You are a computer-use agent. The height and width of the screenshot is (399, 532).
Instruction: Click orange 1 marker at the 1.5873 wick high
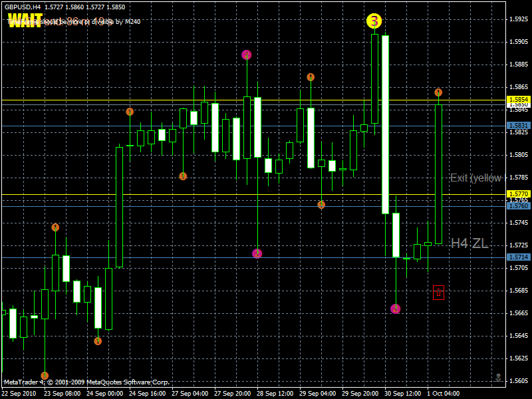[311, 77]
